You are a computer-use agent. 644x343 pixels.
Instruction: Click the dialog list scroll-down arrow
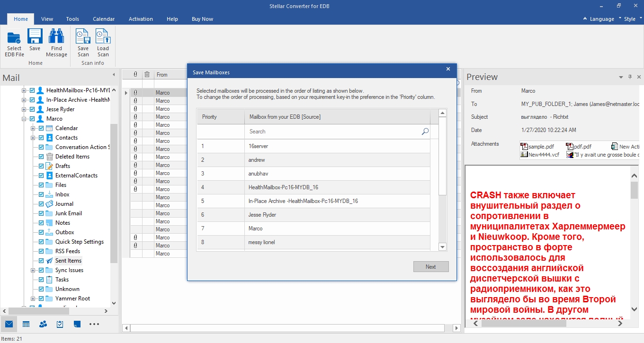(x=443, y=247)
